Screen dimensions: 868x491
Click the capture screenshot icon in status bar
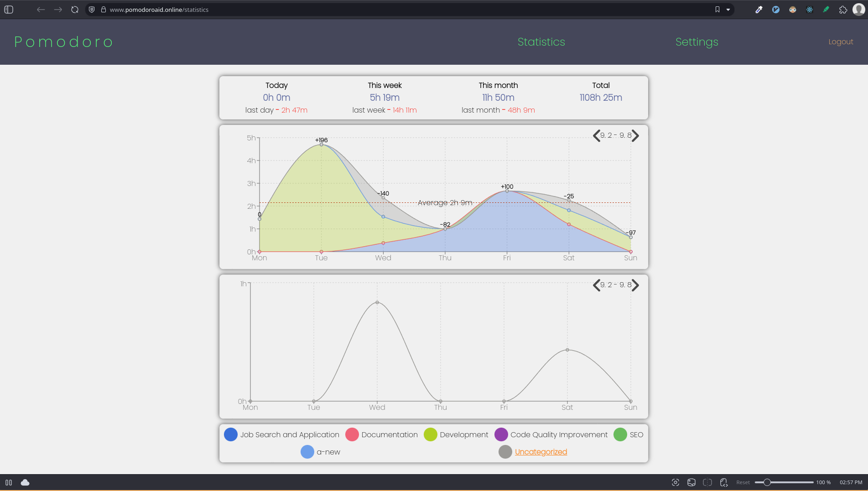(x=676, y=482)
